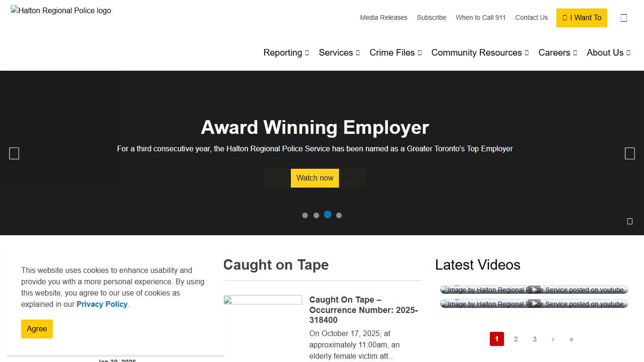Select the second carousel slide dot

click(x=316, y=215)
